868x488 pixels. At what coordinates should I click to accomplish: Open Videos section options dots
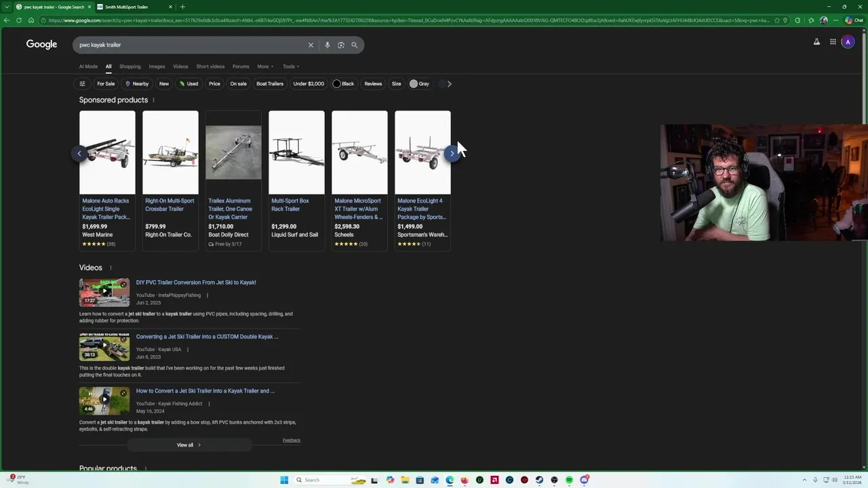pos(111,268)
